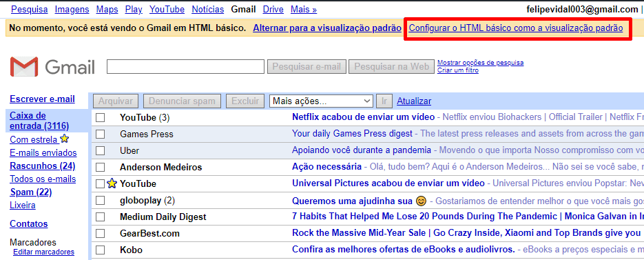
Task: Open 7 Habits That Helped Me email
Action: [x=468, y=217]
